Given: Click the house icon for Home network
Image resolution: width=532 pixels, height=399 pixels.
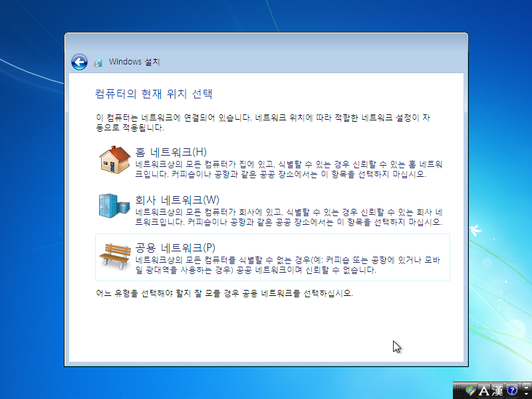Looking at the screenshot, I should pos(114,160).
